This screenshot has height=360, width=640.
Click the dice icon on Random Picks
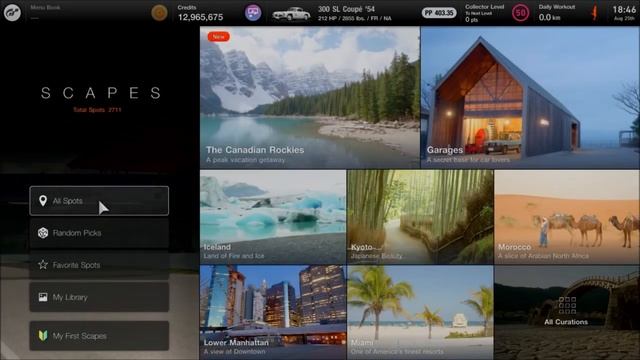pyautogui.click(x=43, y=233)
